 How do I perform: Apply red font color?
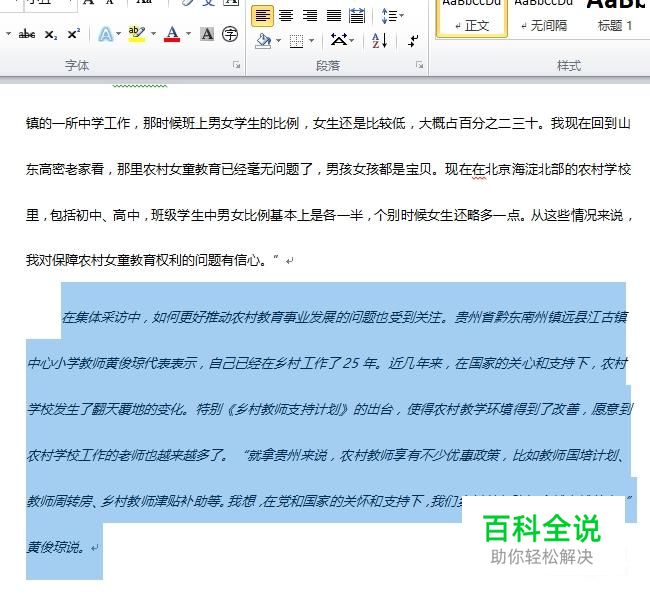[x=172, y=34]
